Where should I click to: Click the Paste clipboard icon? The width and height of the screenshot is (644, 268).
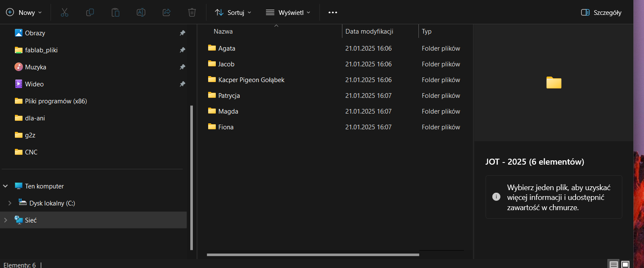tap(116, 12)
